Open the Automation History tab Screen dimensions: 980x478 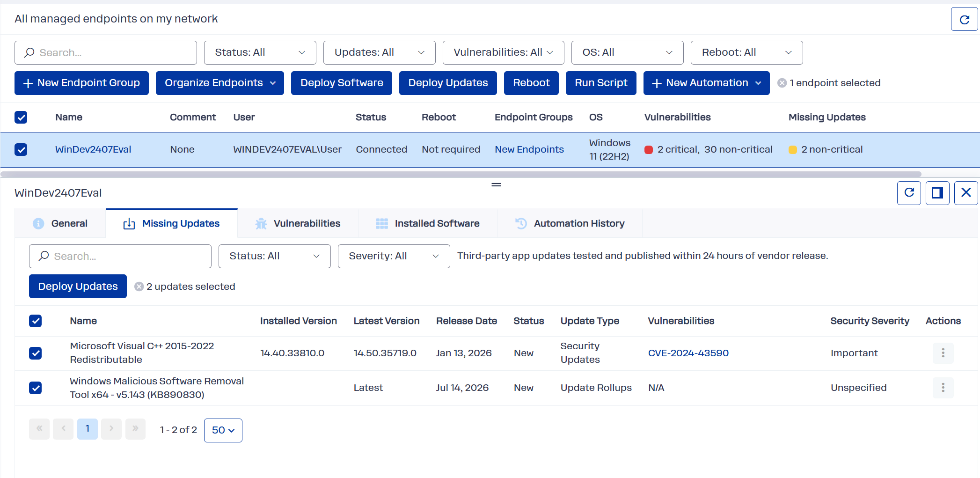570,224
